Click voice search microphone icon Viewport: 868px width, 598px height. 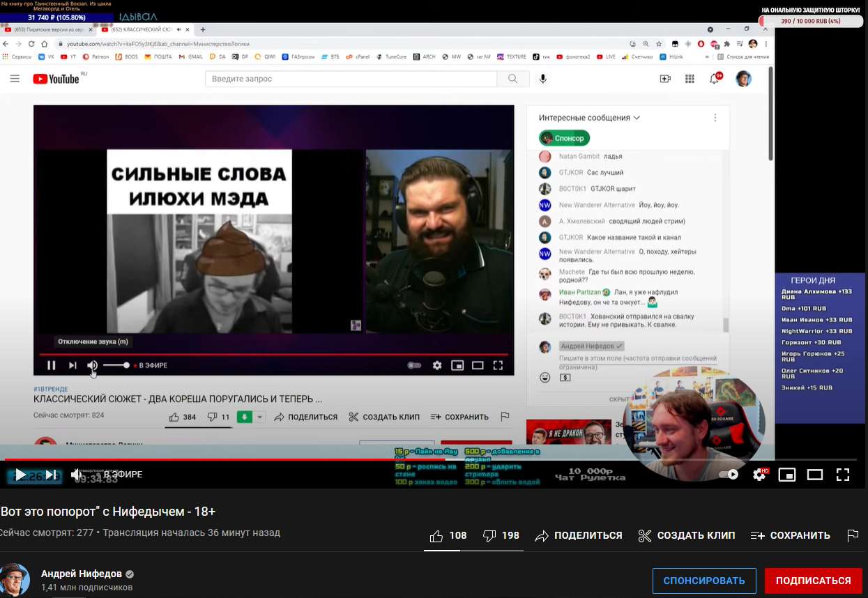543,79
